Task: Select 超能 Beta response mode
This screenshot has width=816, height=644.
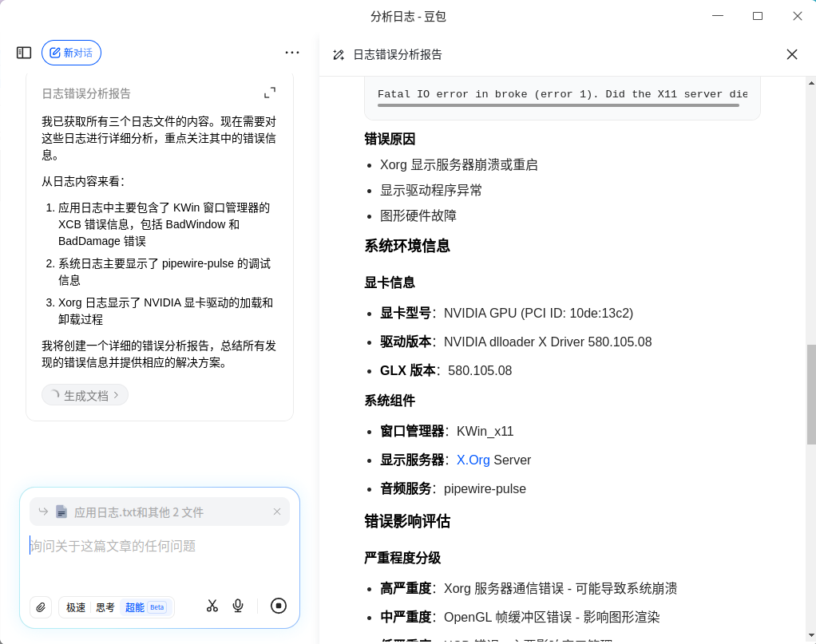Action: pyautogui.click(x=145, y=607)
